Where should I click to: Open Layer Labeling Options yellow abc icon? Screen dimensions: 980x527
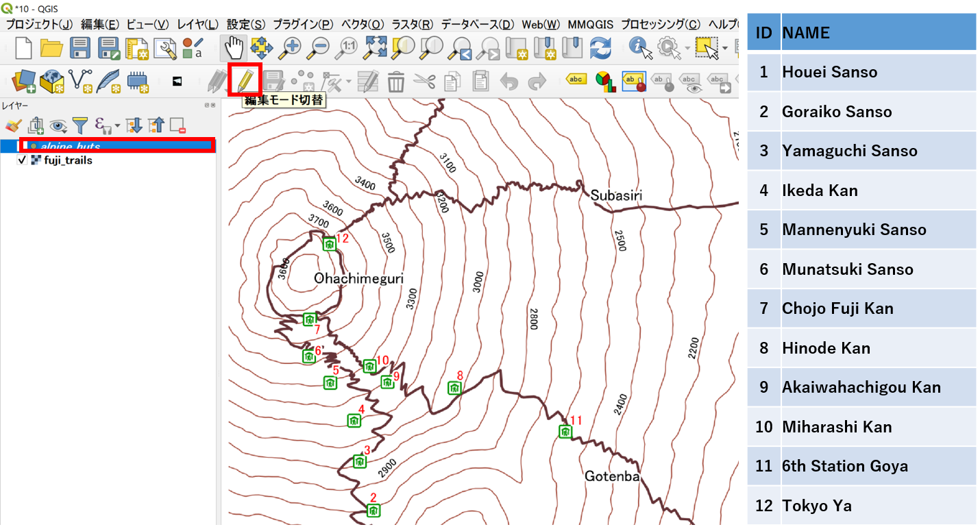(x=576, y=80)
